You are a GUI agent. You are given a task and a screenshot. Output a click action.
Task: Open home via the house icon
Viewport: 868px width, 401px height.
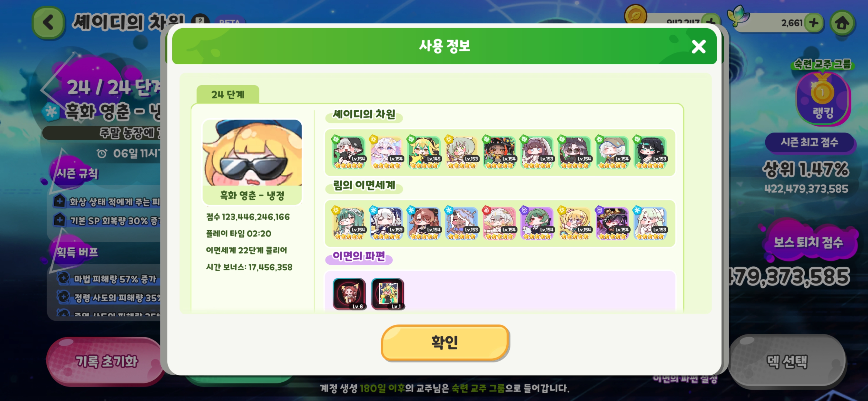[x=842, y=23]
